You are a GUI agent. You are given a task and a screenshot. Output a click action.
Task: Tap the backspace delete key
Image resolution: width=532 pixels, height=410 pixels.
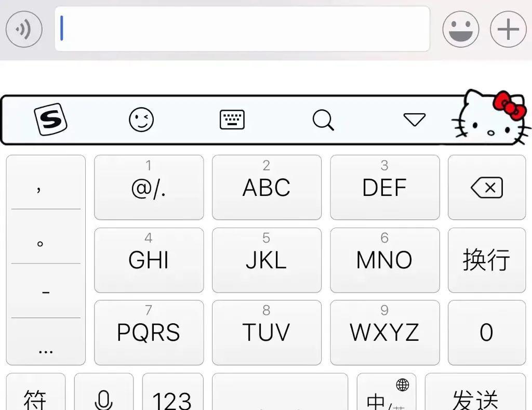click(486, 188)
